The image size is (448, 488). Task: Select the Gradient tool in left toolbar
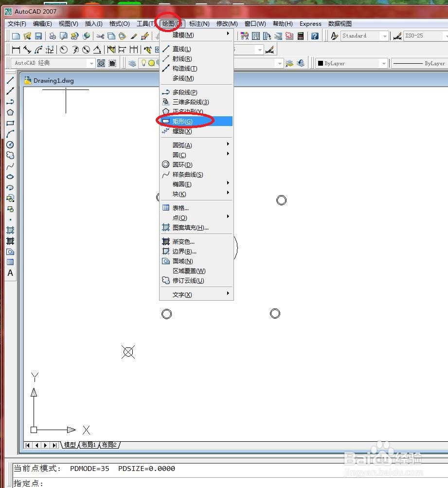[x=10, y=241]
